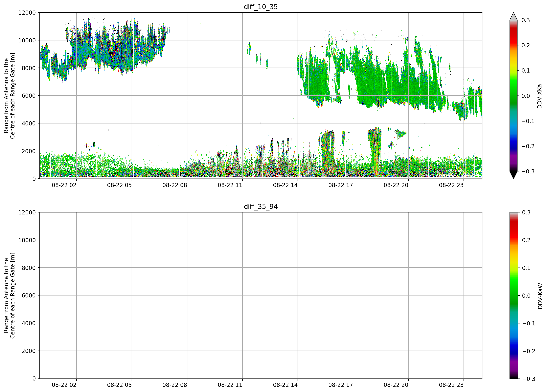Choose time tick 08-22 02 under diff_35_94

click(x=64, y=385)
